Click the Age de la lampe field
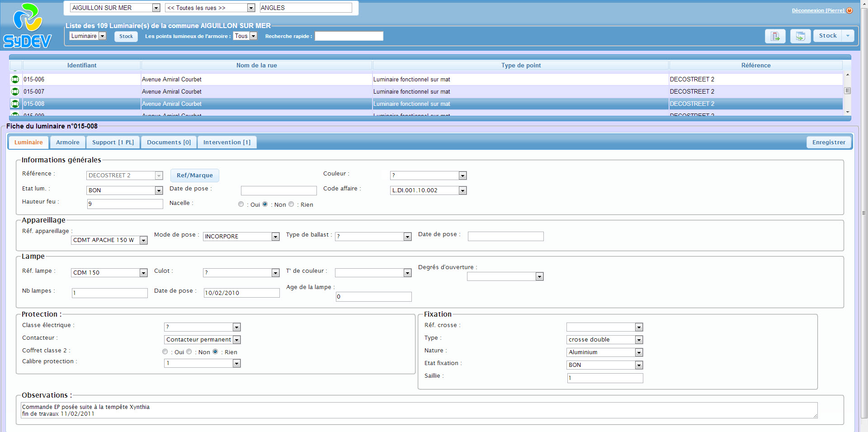This screenshot has width=868, height=432. 373,296
